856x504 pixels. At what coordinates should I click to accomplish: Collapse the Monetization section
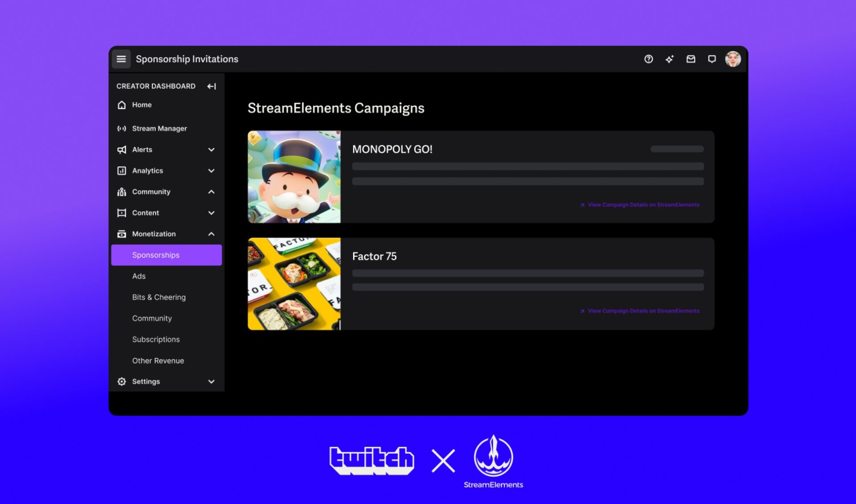pos(211,234)
